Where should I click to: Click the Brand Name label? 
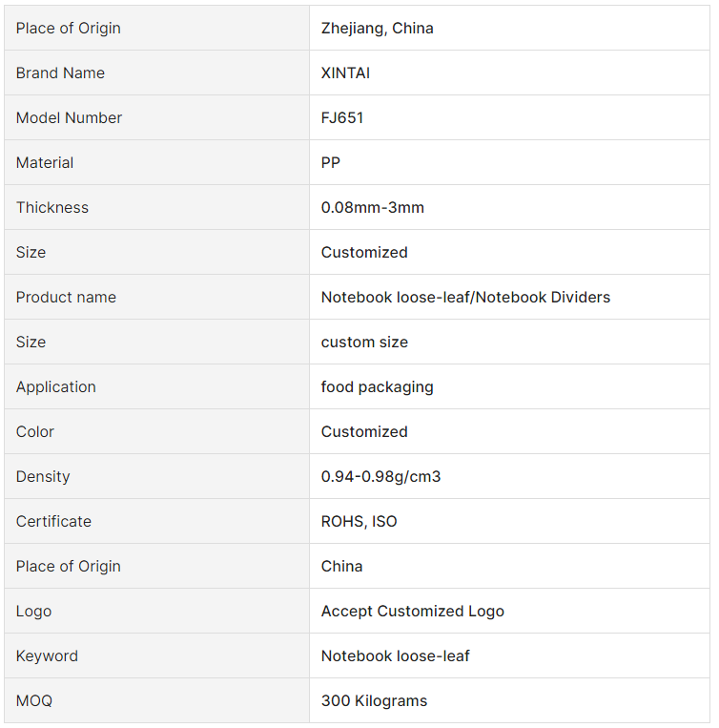pyautogui.click(x=60, y=73)
